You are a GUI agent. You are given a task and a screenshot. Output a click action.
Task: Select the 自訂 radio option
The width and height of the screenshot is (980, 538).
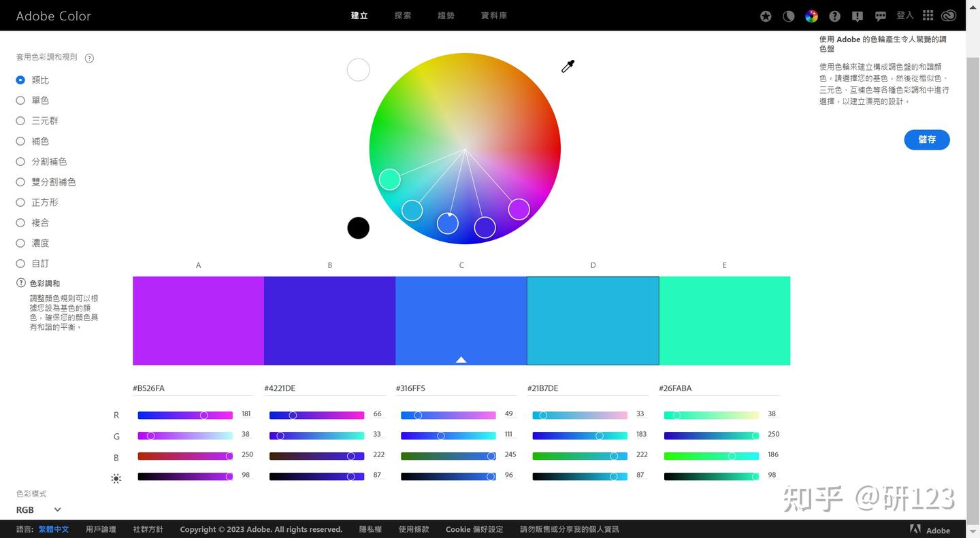click(x=33, y=264)
